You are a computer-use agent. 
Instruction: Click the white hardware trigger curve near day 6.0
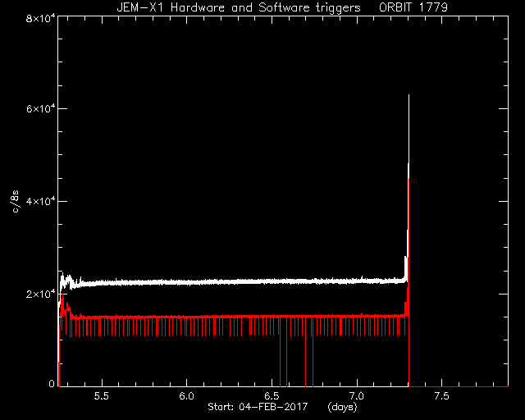coord(186,282)
